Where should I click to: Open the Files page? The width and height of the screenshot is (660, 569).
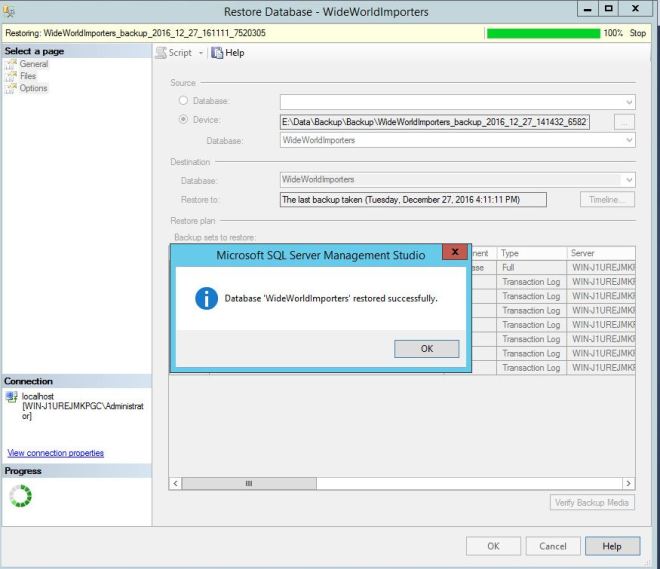(x=28, y=76)
